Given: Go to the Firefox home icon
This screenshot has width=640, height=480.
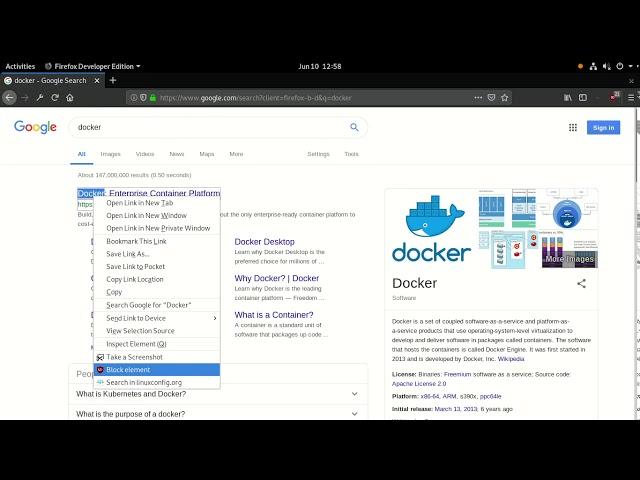Looking at the screenshot, I should coord(70,98).
